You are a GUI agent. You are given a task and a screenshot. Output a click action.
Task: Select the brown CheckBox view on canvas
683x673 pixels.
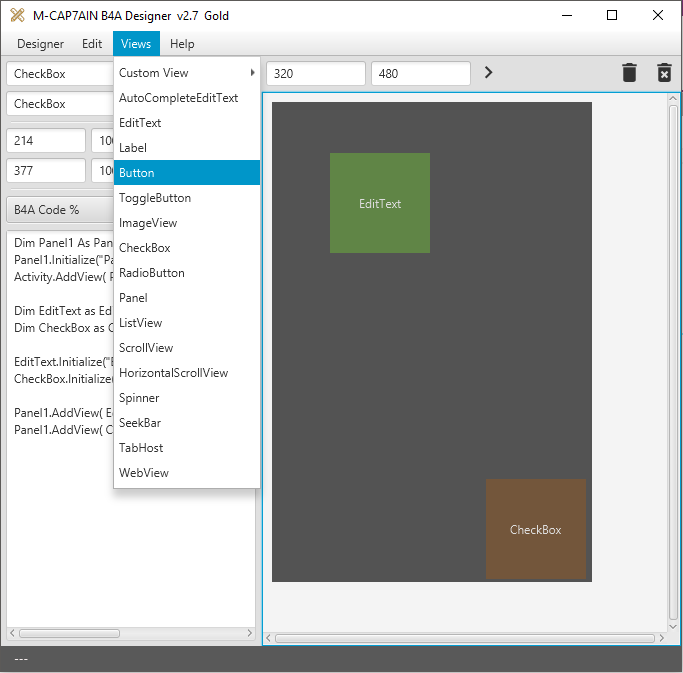pos(535,529)
